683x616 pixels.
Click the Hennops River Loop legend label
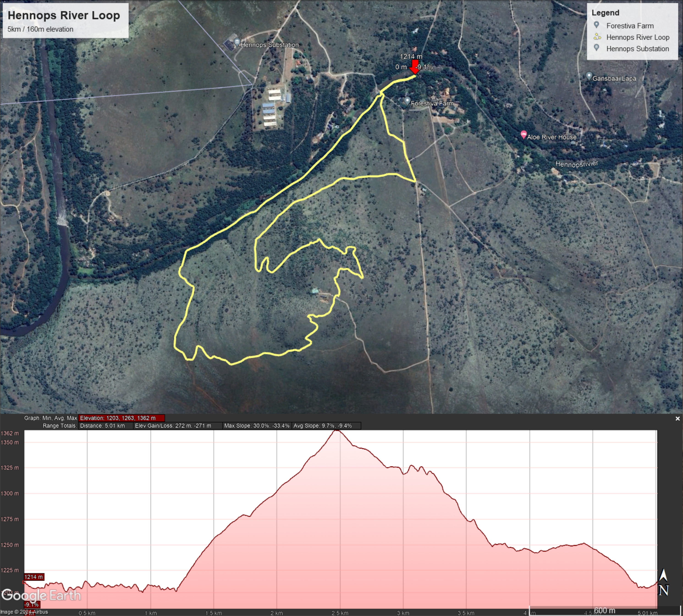click(638, 37)
